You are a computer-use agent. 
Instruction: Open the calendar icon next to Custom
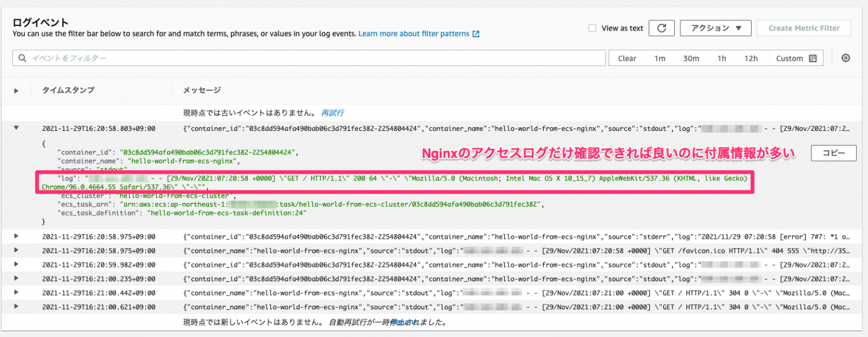(x=812, y=58)
